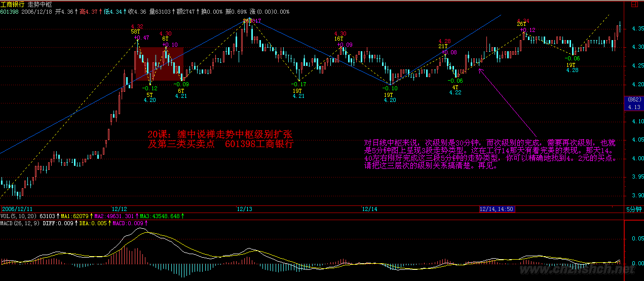
Task: Click the opening price 开4.36 value
Action: (65, 12)
